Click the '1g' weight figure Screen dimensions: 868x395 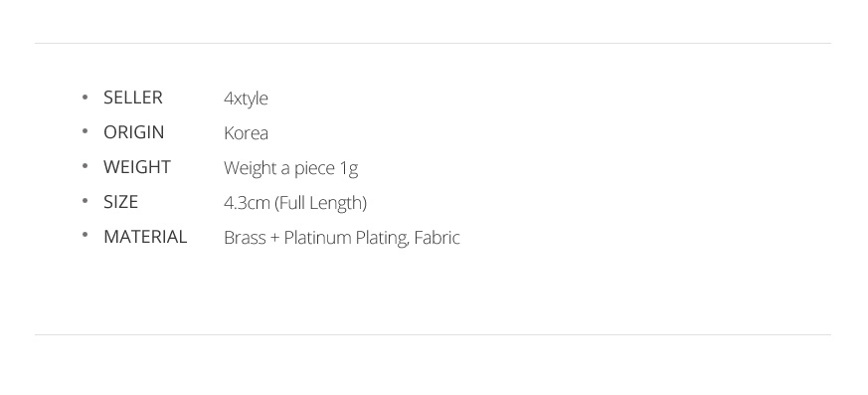tap(349, 169)
